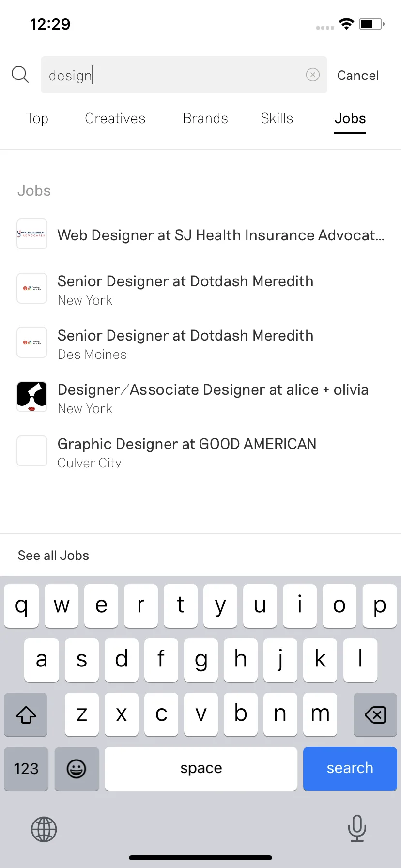This screenshot has width=401, height=868.
Task: Switch to the Brands tab
Action: (205, 118)
